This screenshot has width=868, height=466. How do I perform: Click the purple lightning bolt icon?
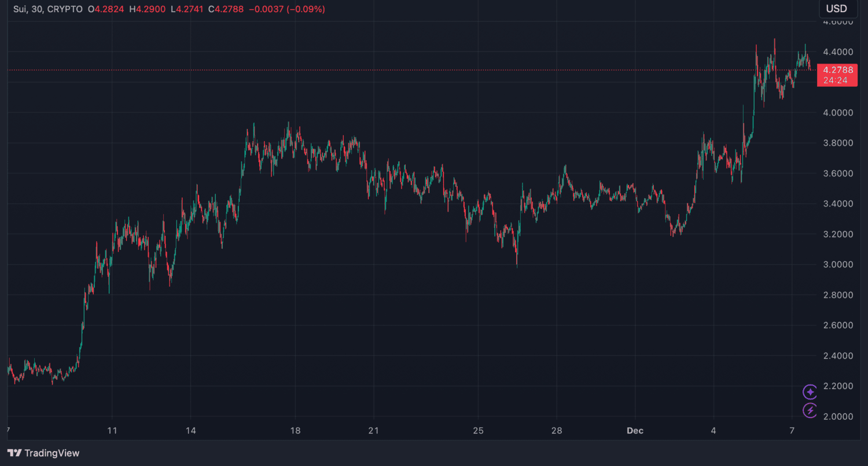[x=810, y=410]
